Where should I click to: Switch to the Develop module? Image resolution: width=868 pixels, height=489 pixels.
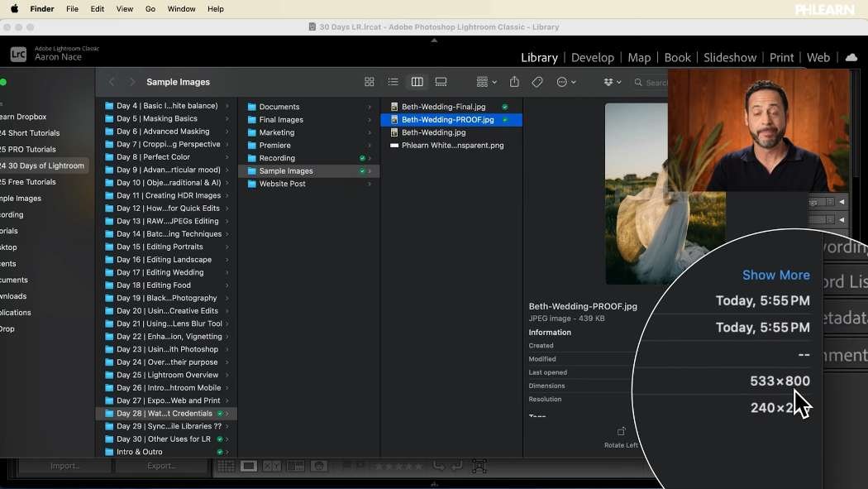point(593,58)
